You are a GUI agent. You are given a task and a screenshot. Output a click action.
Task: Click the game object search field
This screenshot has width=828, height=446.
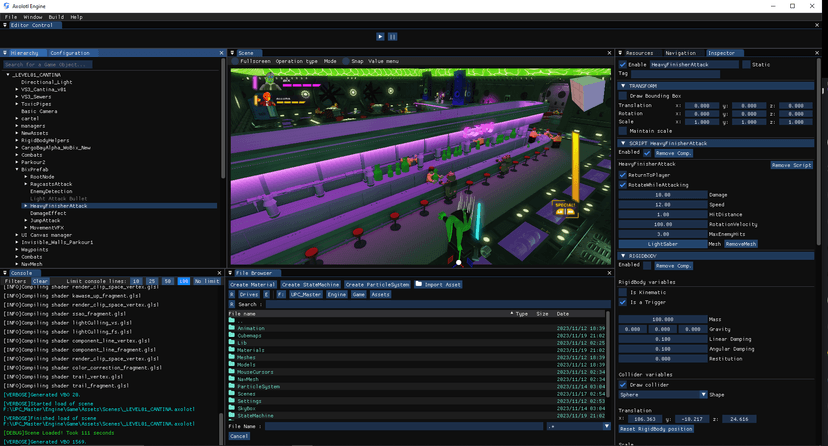tap(48, 64)
